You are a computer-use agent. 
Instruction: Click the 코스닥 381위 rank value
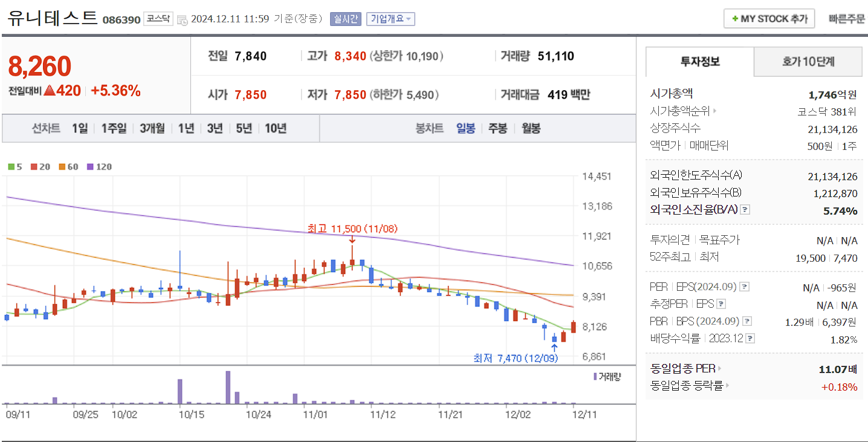click(828, 111)
